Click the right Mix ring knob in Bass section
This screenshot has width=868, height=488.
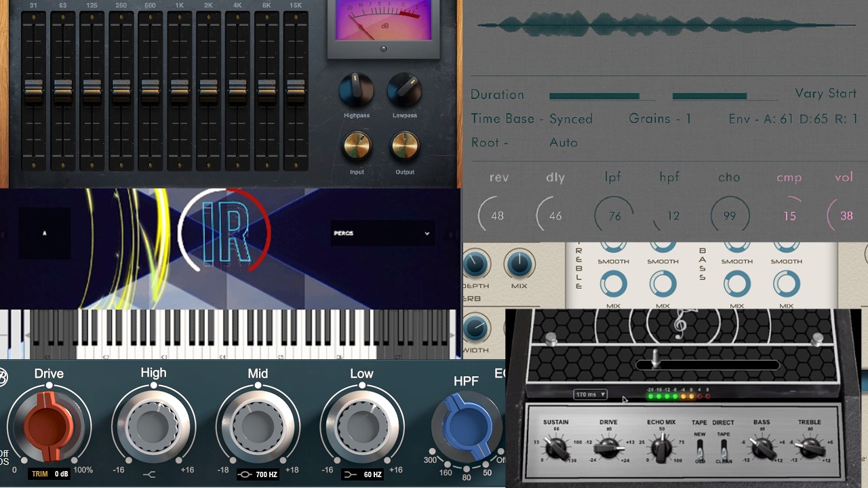click(787, 284)
